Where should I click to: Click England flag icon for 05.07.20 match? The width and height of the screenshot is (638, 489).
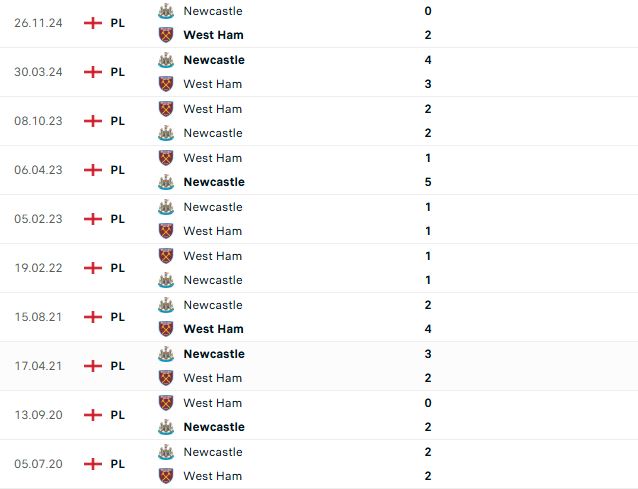point(93,464)
